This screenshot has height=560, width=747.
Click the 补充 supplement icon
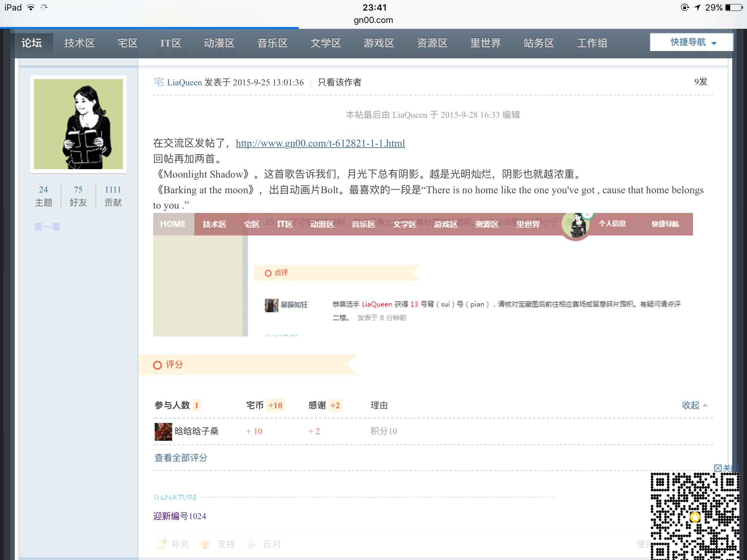coord(162,544)
